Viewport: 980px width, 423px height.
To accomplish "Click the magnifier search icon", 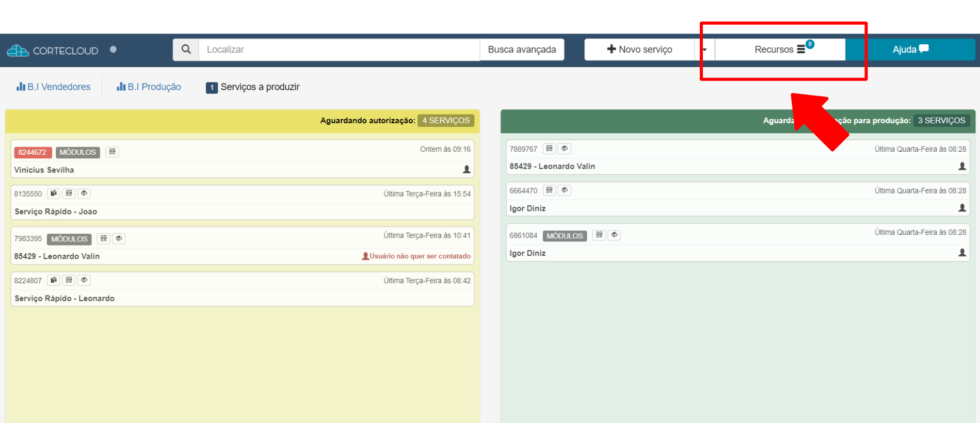I will point(186,50).
